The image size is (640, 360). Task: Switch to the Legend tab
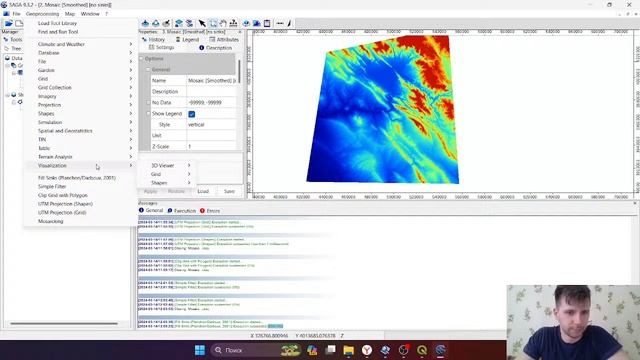point(187,40)
